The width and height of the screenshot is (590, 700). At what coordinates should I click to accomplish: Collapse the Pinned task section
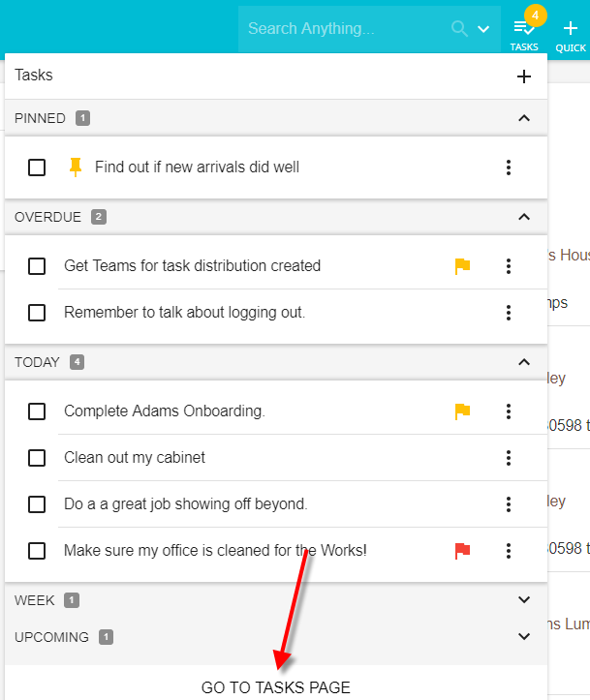524,118
